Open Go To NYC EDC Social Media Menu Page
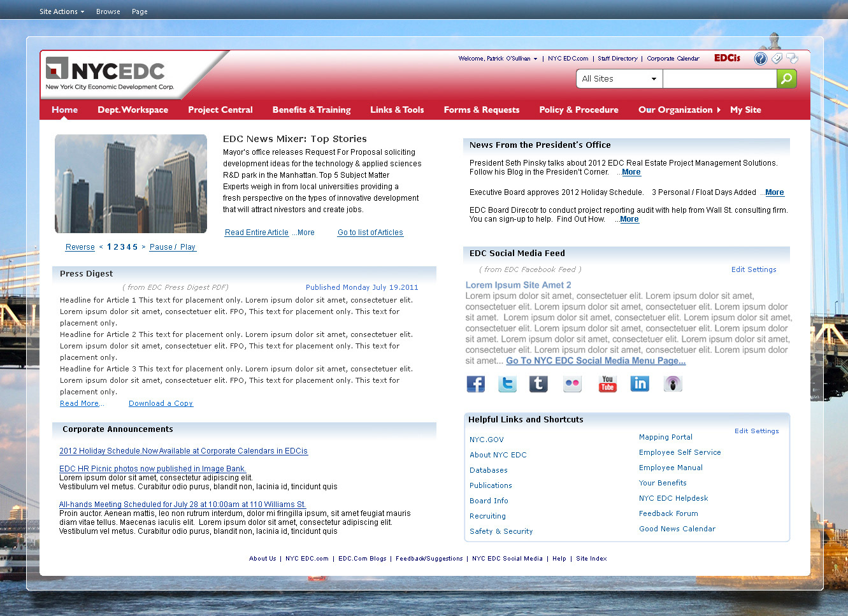This screenshot has height=616, width=848. (x=596, y=361)
